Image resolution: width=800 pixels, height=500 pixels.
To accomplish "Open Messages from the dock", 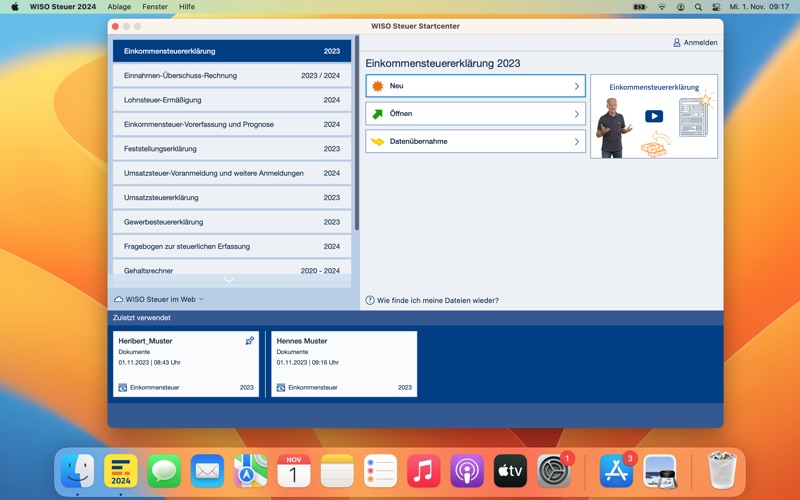I will point(164,470).
